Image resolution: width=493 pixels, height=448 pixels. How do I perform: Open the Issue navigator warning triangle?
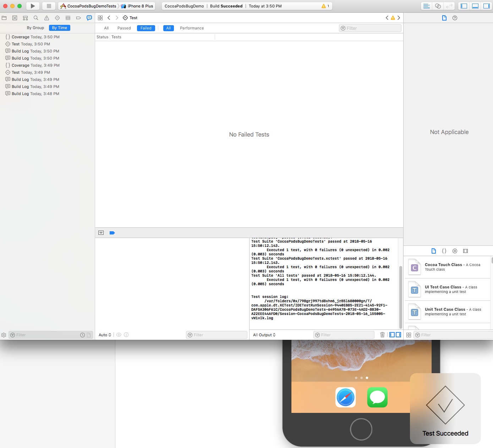click(46, 18)
